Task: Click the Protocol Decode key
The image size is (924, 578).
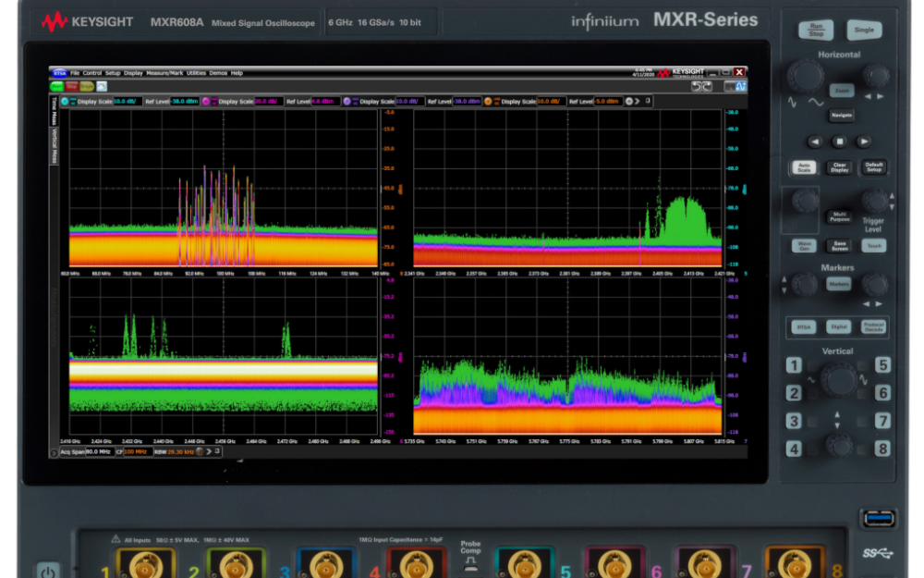Action: [x=873, y=326]
